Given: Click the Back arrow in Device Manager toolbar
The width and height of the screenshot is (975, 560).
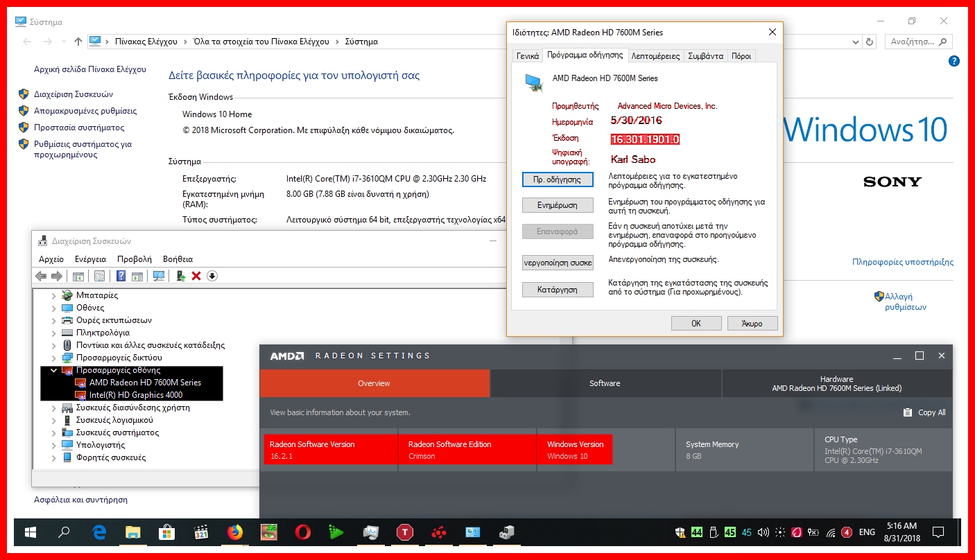Looking at the screenshot, I should pyautogui.click(x=41, y=276).
